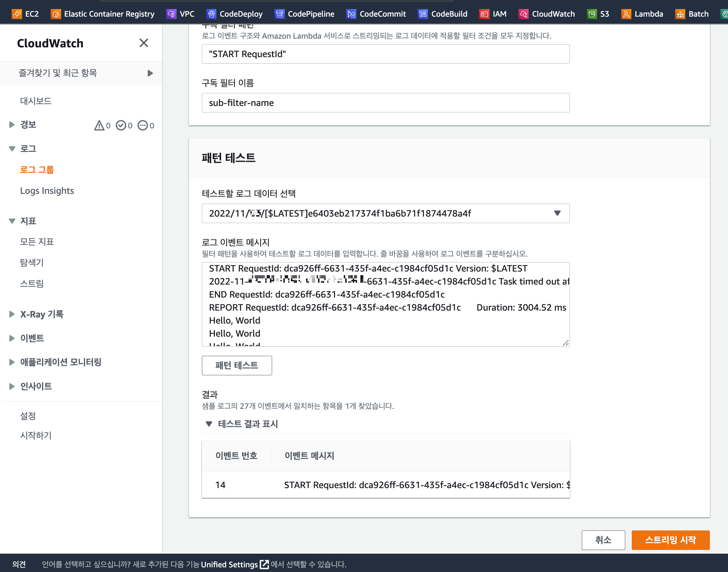728x572 pixels.
Task: Expand the 경보 tree section
Action: coord(12,125)
